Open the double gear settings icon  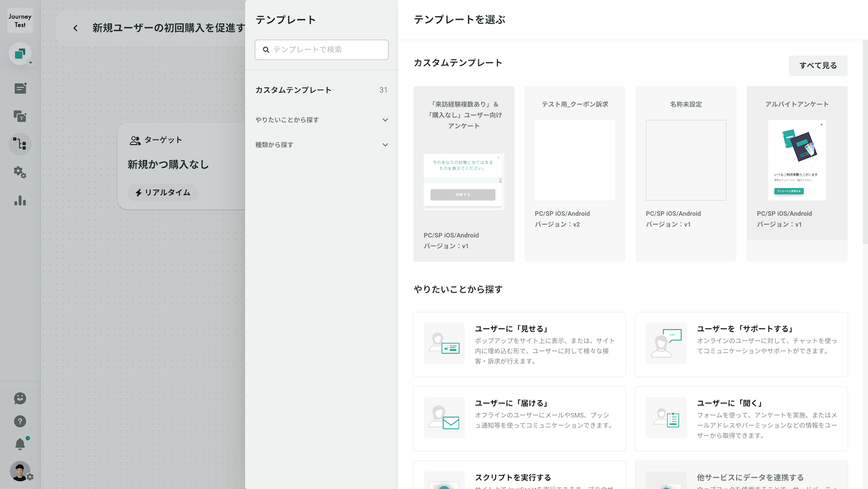[20, 172]
